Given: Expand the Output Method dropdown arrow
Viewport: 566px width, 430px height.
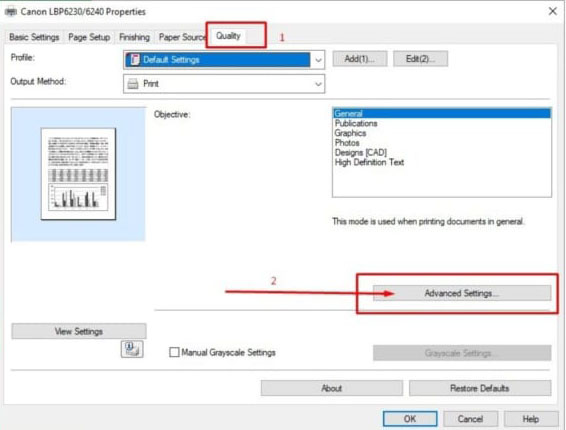Looking at the screenshot, I should click(318, 84).
